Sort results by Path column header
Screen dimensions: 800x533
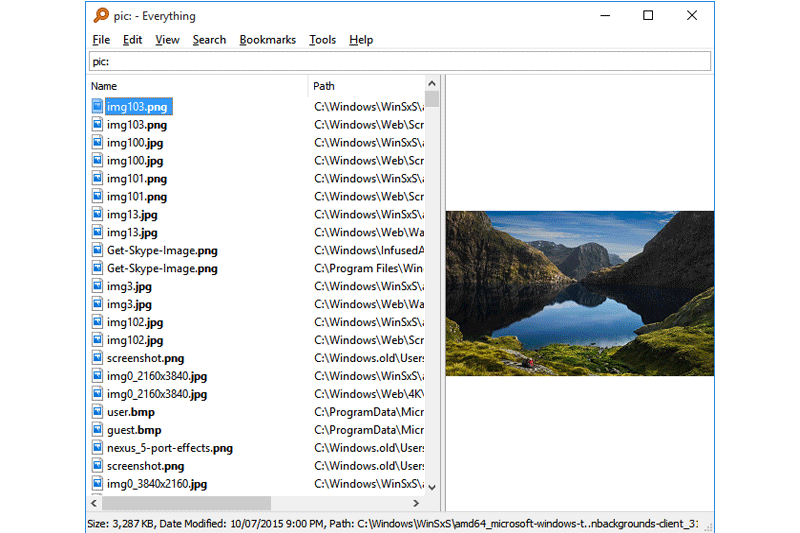pyautogui.click(x=365, y=86)
